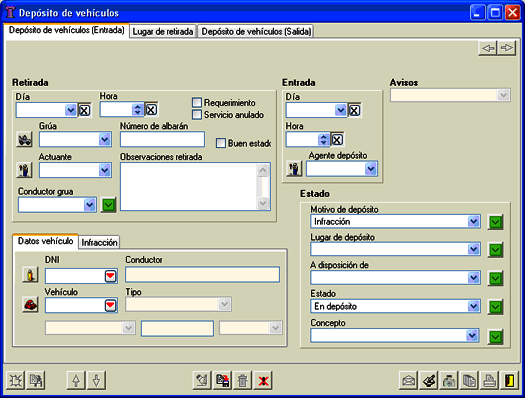Click the yellow exit door icon
The height and width of the screenshot is (398, 525).
[510, 380]
